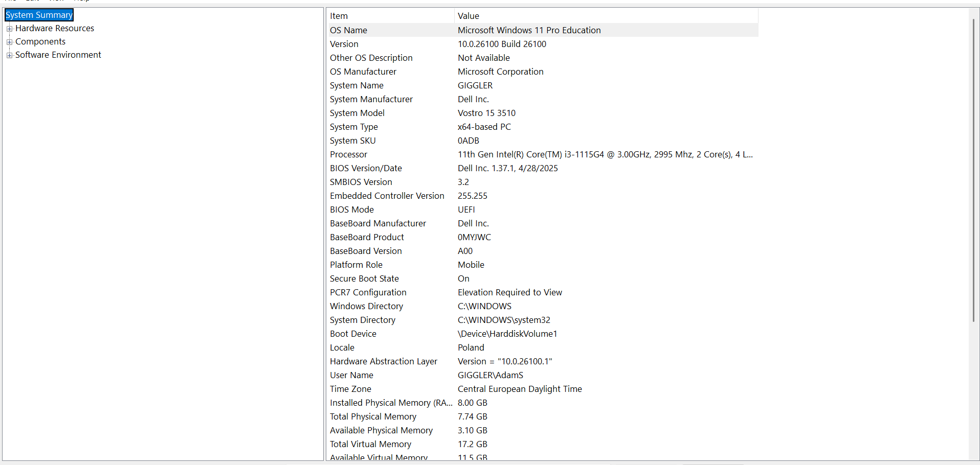This screenshot has height=465, width=980.
Task: Sort by the Value column header
Action: 606,16
